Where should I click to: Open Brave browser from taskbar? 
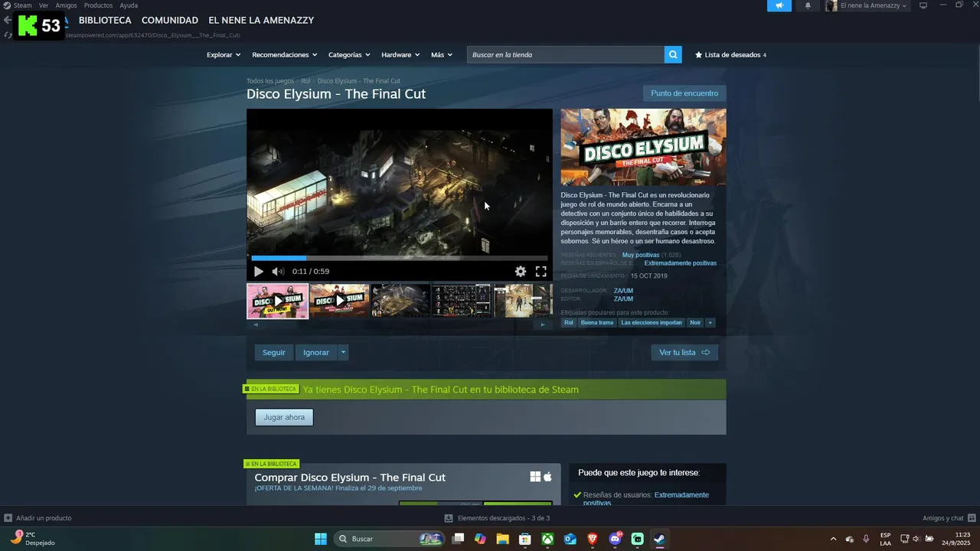pos(593,539)
